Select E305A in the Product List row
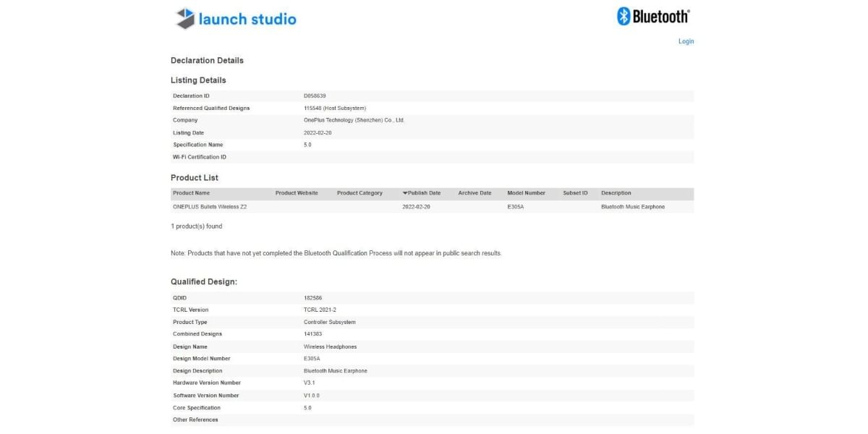Viewport: 868px width, 434px height. point(515,207)
